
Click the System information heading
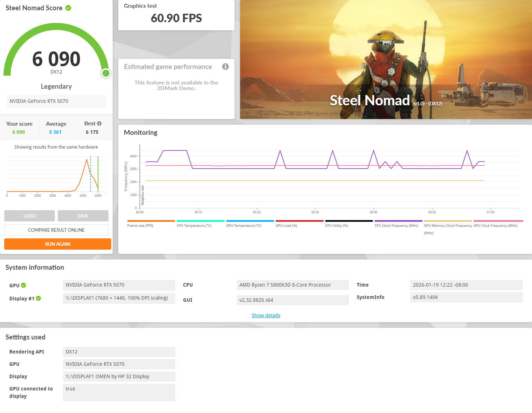tap(35, 267)
